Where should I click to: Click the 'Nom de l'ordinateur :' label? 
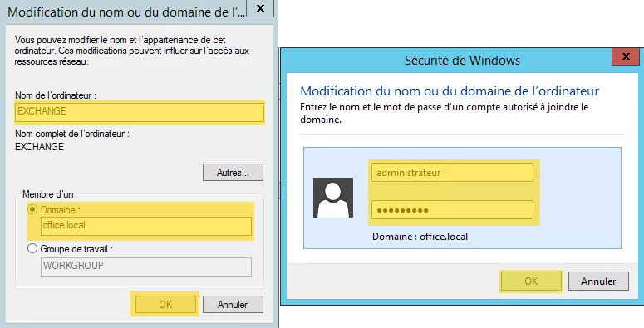56,95
